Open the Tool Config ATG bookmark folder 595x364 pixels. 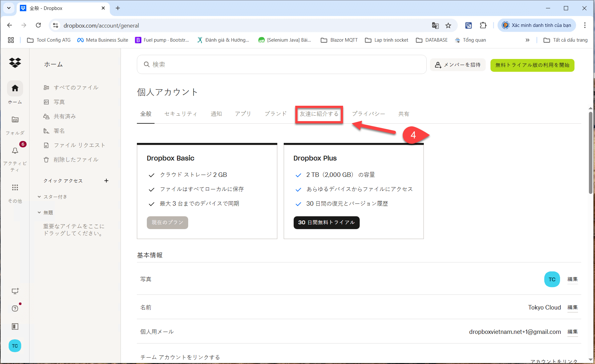click(x=49, y=40)
